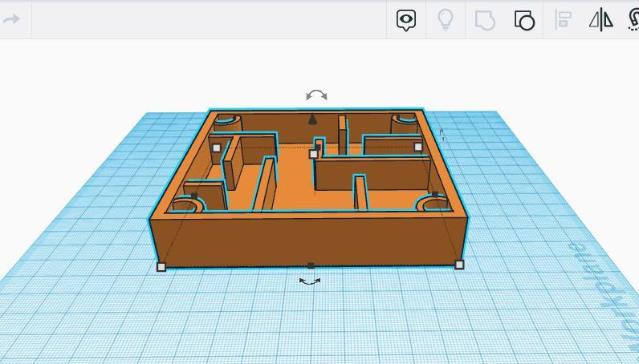Click the bottom rotation arrow handle
This screenshot has height=364, width=639.
point(310,281)
